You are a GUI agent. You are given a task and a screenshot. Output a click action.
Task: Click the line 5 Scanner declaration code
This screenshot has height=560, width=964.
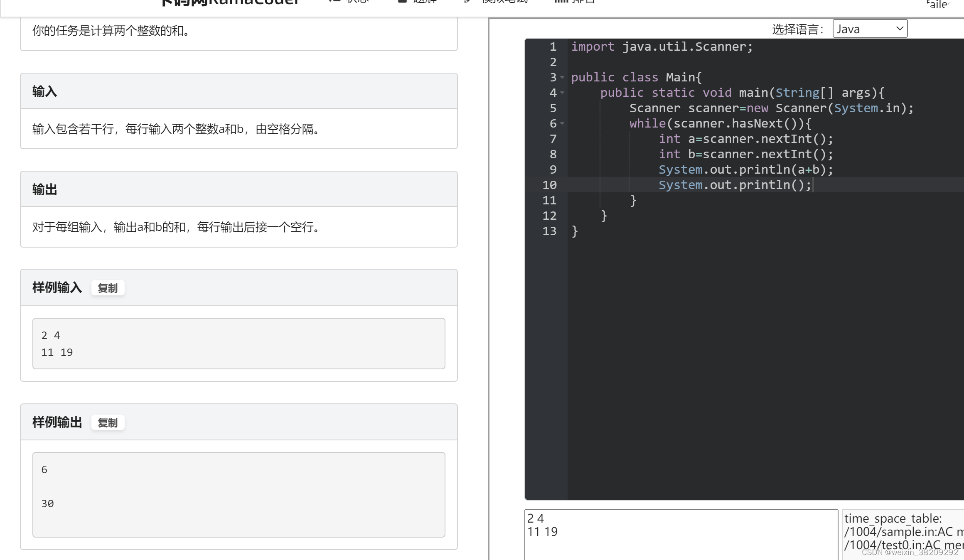point(772,108)
